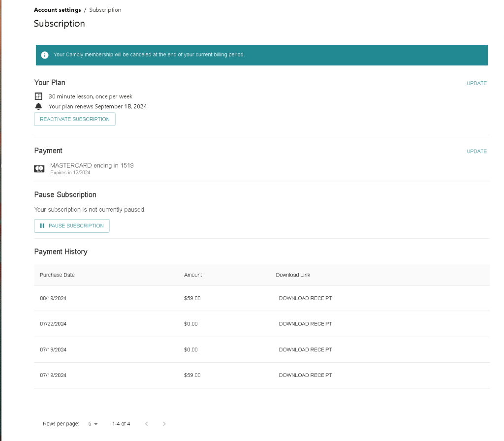
Task: Click the info icon in the cancellation banner
Action: click(45, 55)
